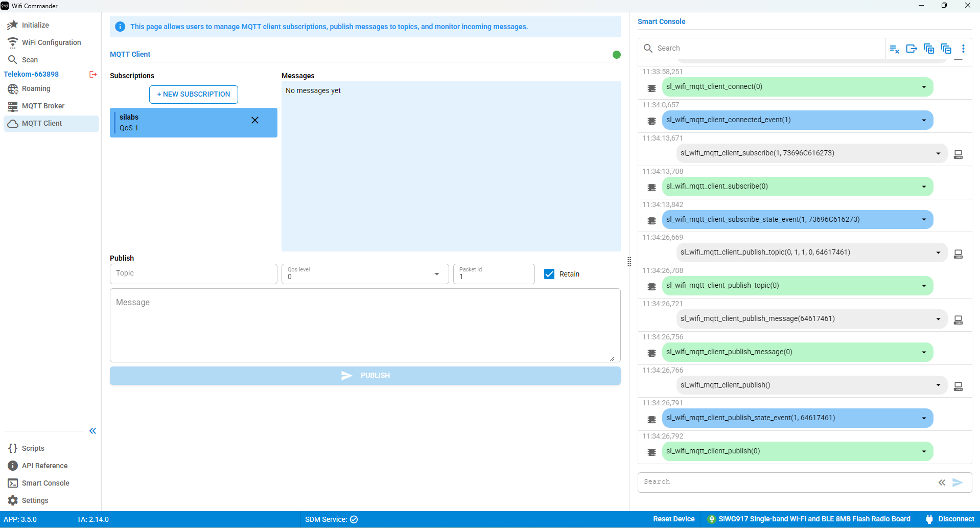Viewport: 980px width, 528px height.
Task: Expand sl_wifi_mqtt_client_subscribe_state_event entry
Action: click(x=924, y=220)
